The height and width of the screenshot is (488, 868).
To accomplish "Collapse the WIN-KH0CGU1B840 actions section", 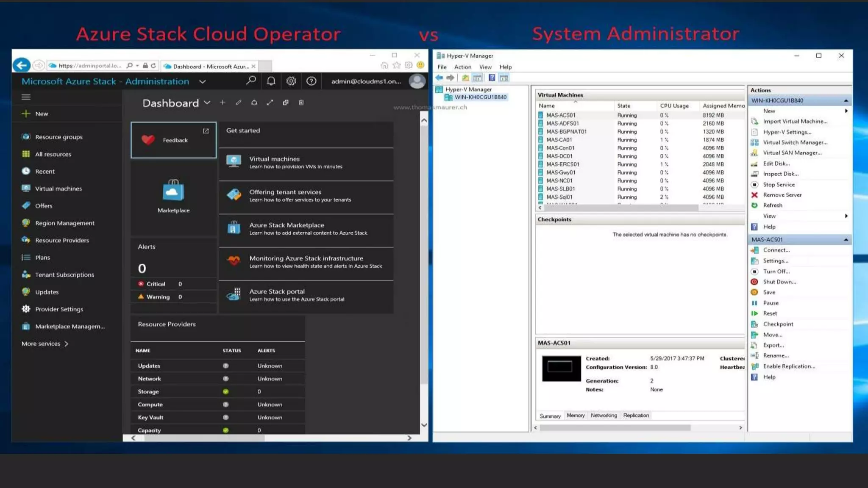I will [x=846, y=101].
